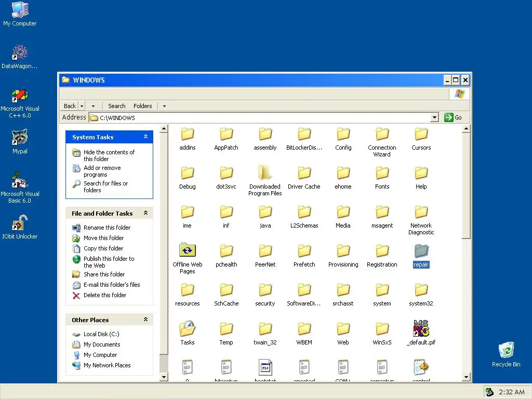This screenshot has height=399, width=532.
Task: Open My Documents in Other Places
Action: tap(102, 344)
